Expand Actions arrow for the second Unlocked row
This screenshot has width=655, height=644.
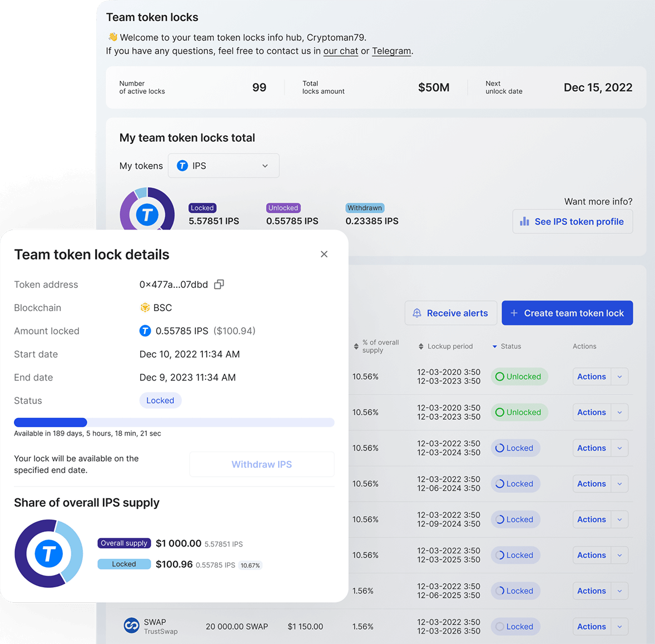pos(619,412)
